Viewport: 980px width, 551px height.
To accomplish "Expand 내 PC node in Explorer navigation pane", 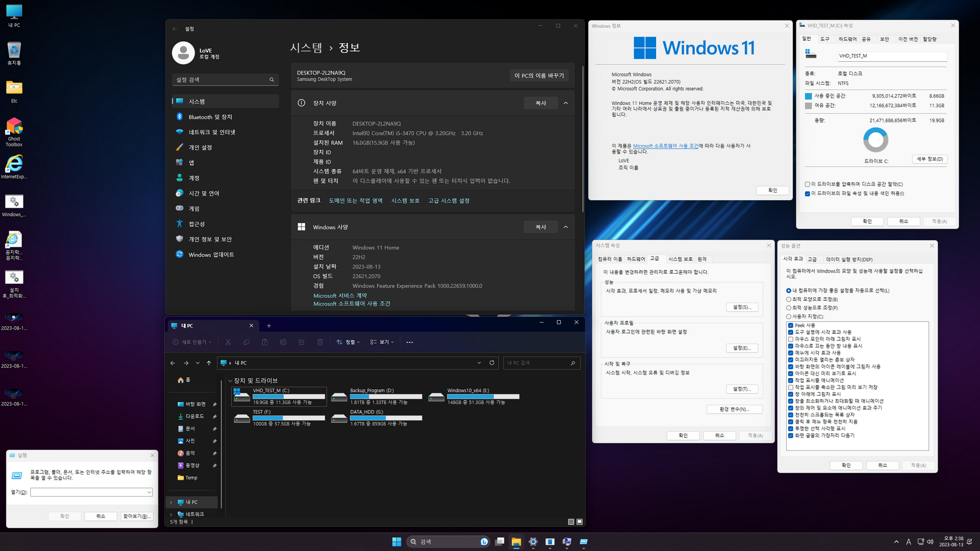I will coord(171,502).
